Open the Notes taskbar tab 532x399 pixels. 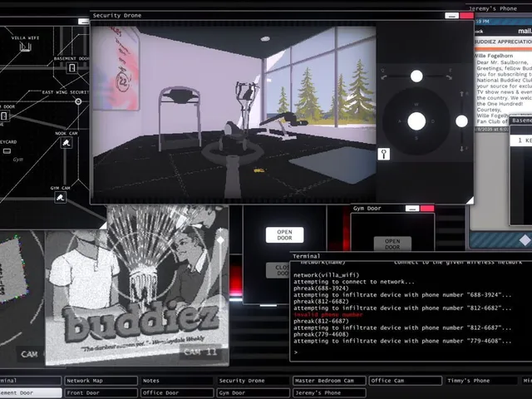[177, 381]
